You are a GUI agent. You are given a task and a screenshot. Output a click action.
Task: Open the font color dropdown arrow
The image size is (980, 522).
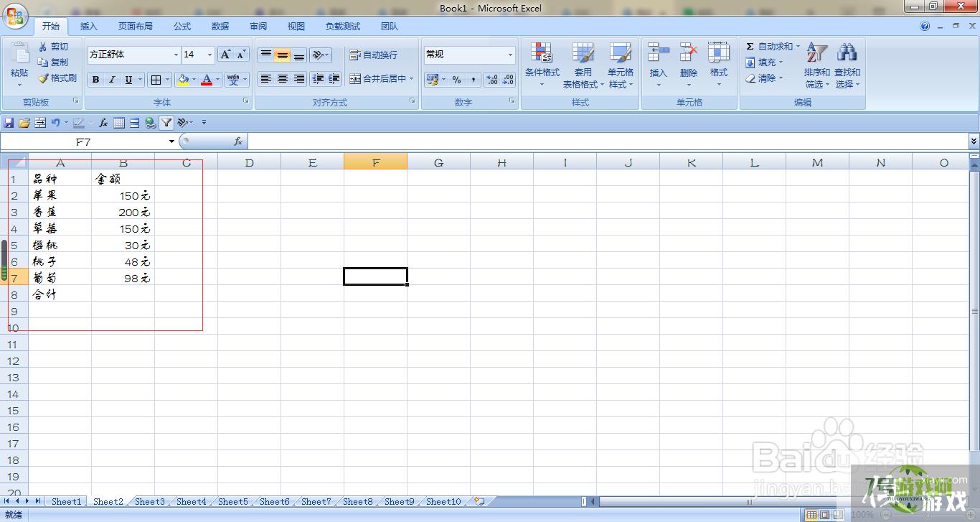[217, 80]
